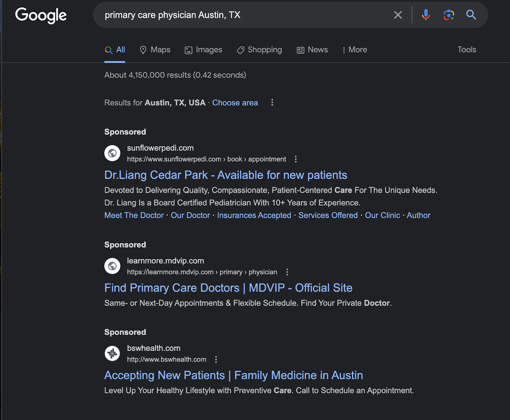This screenshot has width=510, height=420.
Task: Open Google Lens camera search
Action: point(448,15)
